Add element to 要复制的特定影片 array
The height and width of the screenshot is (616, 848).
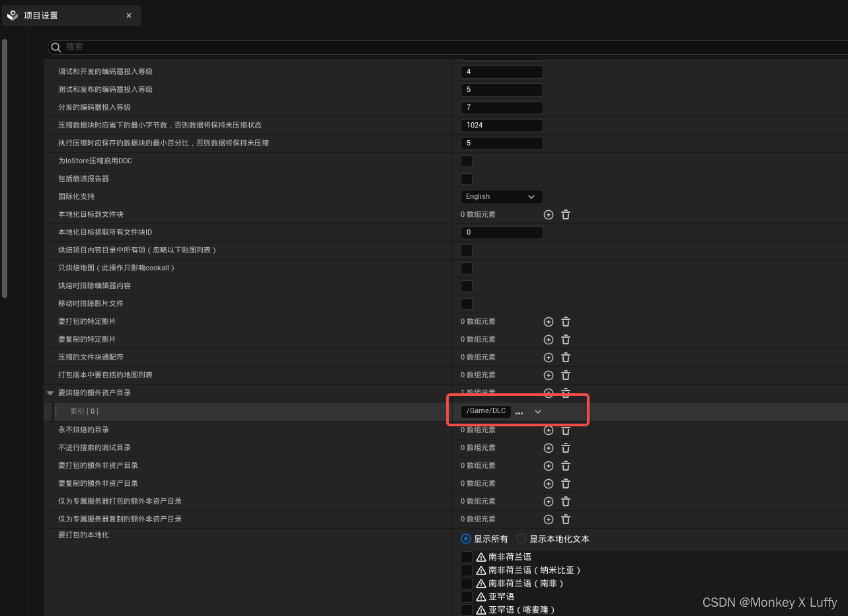click(x=548, y=340)
